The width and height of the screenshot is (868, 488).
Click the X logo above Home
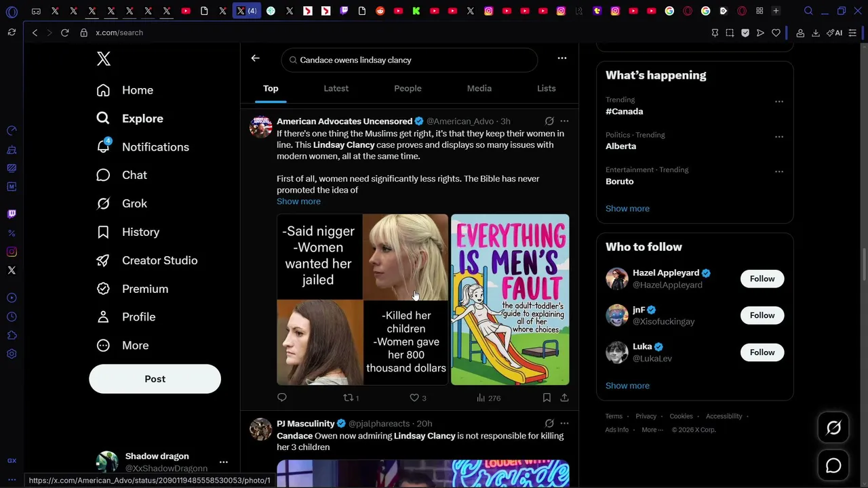coord(104,59)
